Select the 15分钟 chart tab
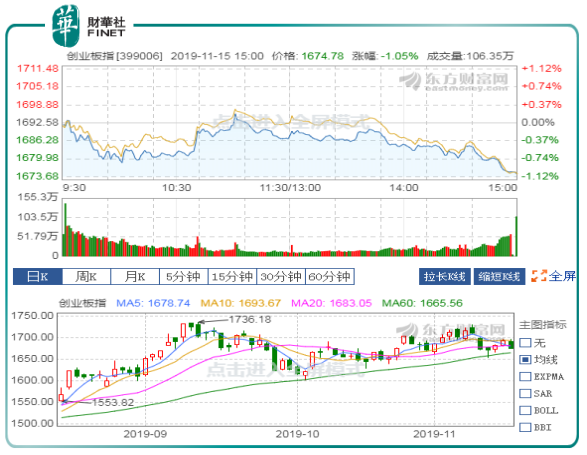 tap(232, 277)
